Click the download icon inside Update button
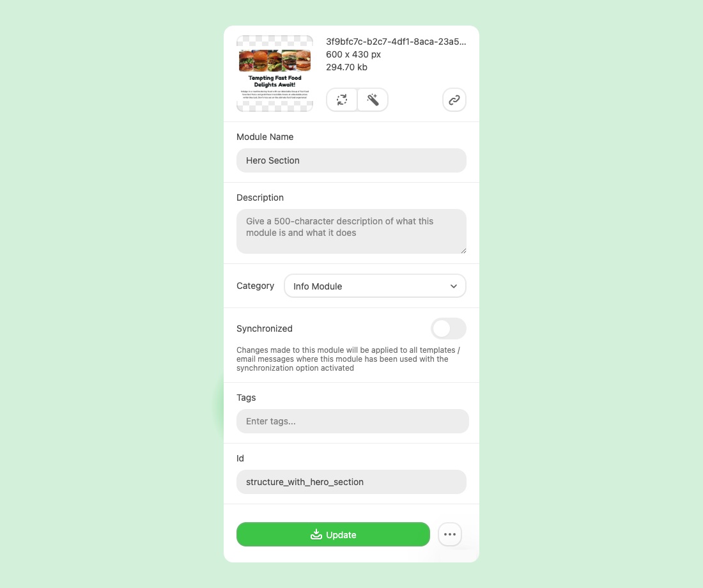 316,534
